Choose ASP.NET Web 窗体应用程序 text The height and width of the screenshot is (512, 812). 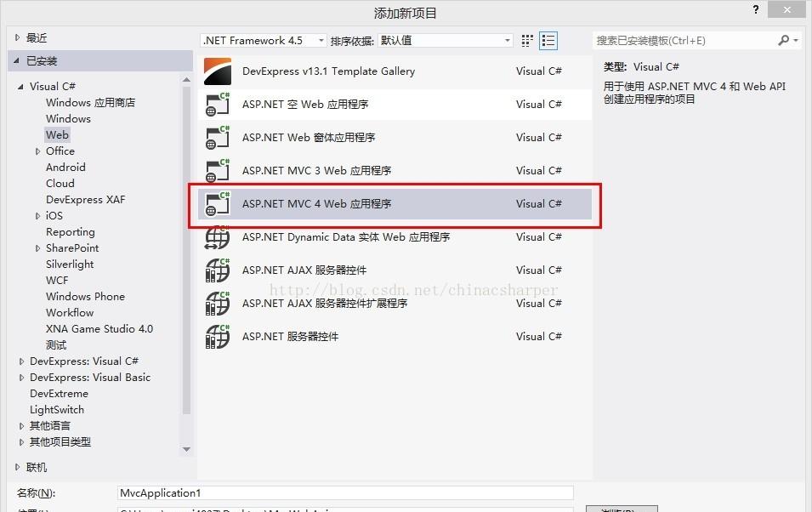309,137
